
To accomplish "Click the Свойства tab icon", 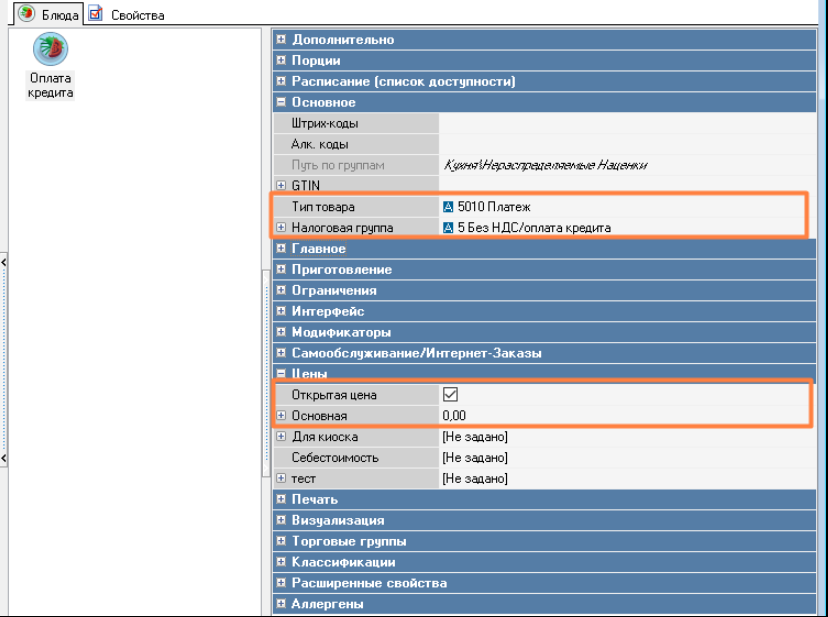I will [x=95, y=14].
